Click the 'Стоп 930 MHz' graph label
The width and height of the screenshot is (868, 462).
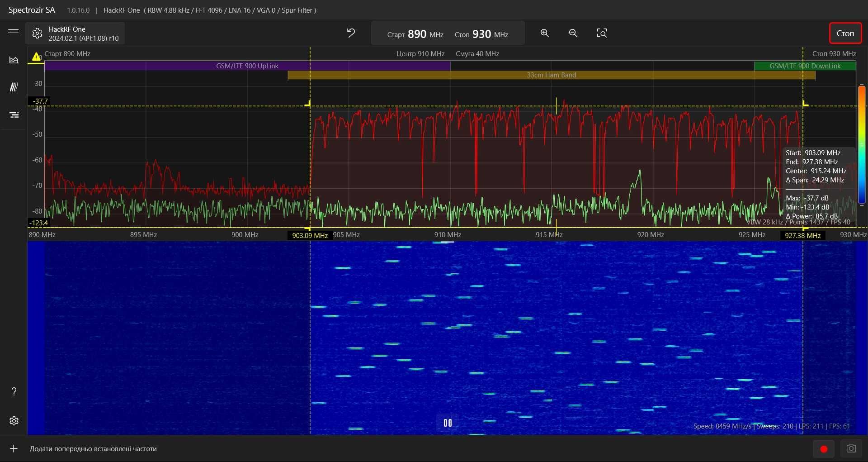tap(834, 54)
